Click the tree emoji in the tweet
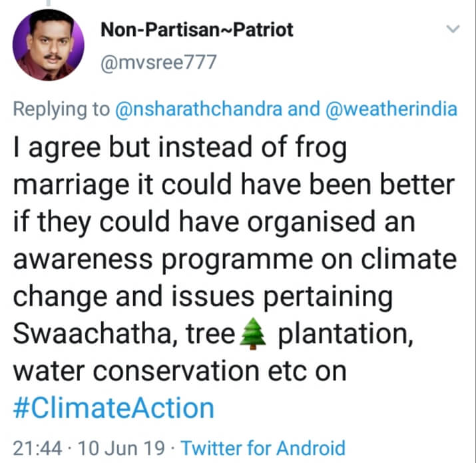The width and height of the screenshot is (476, 463). [252, 333]
